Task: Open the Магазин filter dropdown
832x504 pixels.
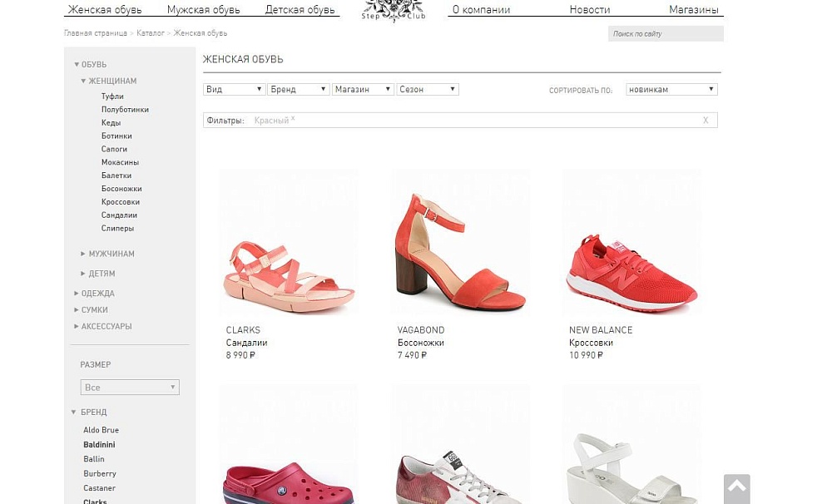Action: (363, 89)
